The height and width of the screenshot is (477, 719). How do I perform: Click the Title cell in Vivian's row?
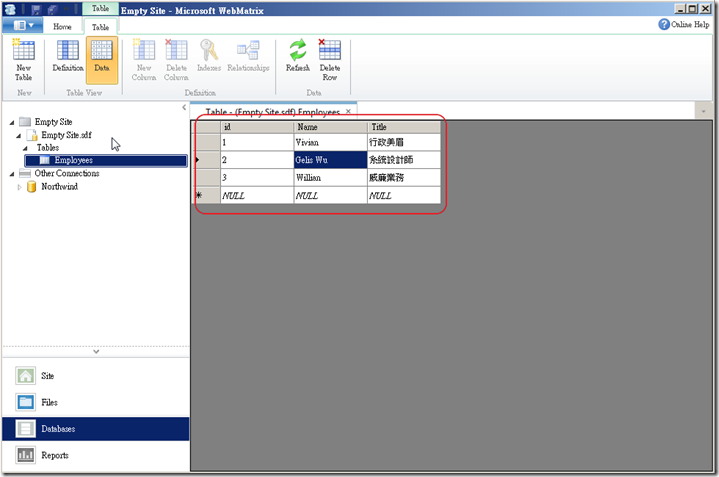tap(404, 142)
